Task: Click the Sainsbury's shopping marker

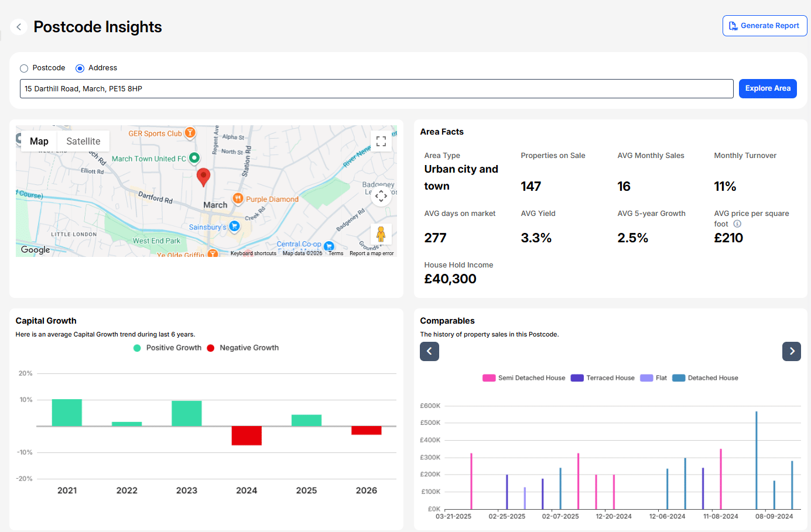Action: (x=235, y=226)
